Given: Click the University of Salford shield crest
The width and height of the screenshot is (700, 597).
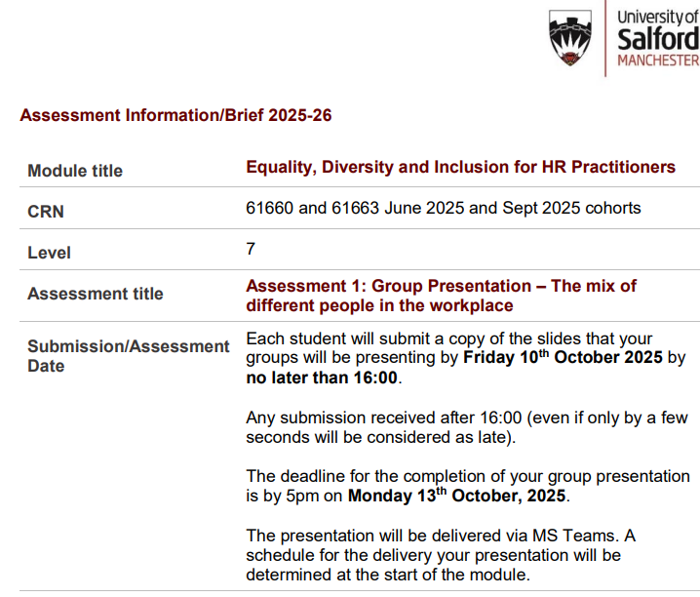Looking at the screenshot, I should 570,38.
